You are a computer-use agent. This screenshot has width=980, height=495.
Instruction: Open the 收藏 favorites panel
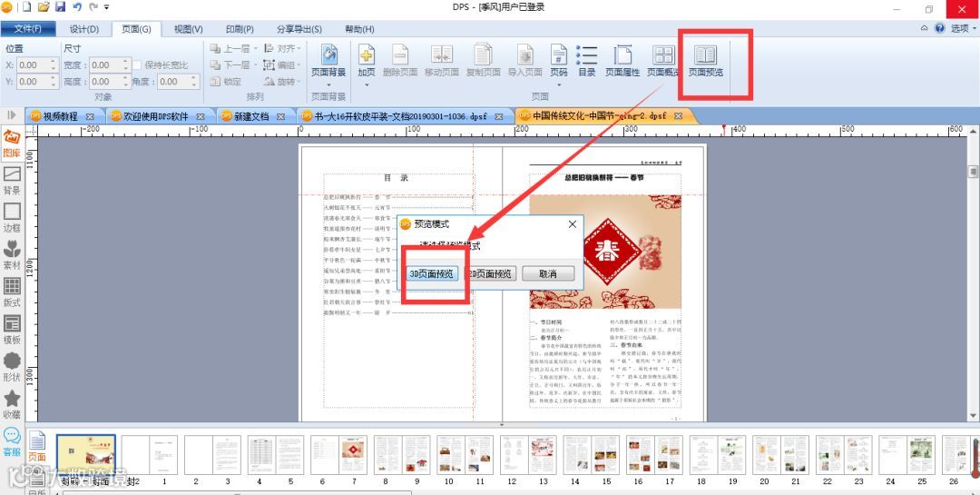(12, 404)
